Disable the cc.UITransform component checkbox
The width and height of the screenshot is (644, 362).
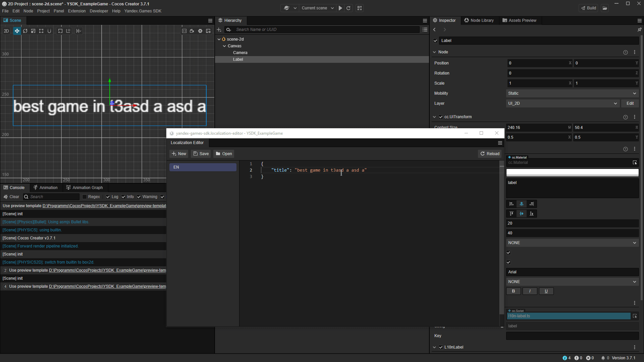point(441,117)
